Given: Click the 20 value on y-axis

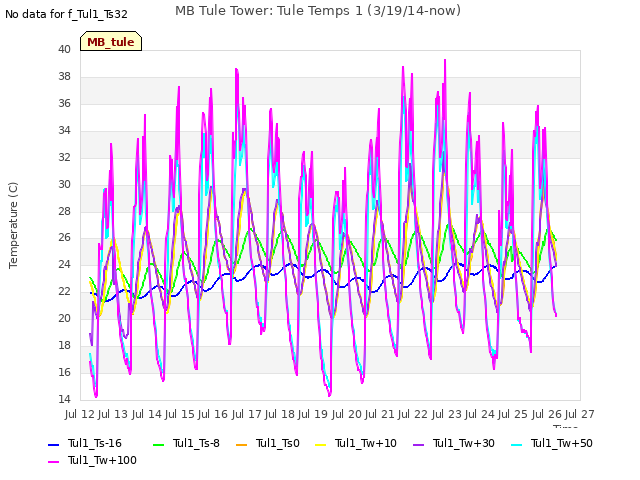Looking at the screenshot, I should pyautogui.click(x=64, y=318).
